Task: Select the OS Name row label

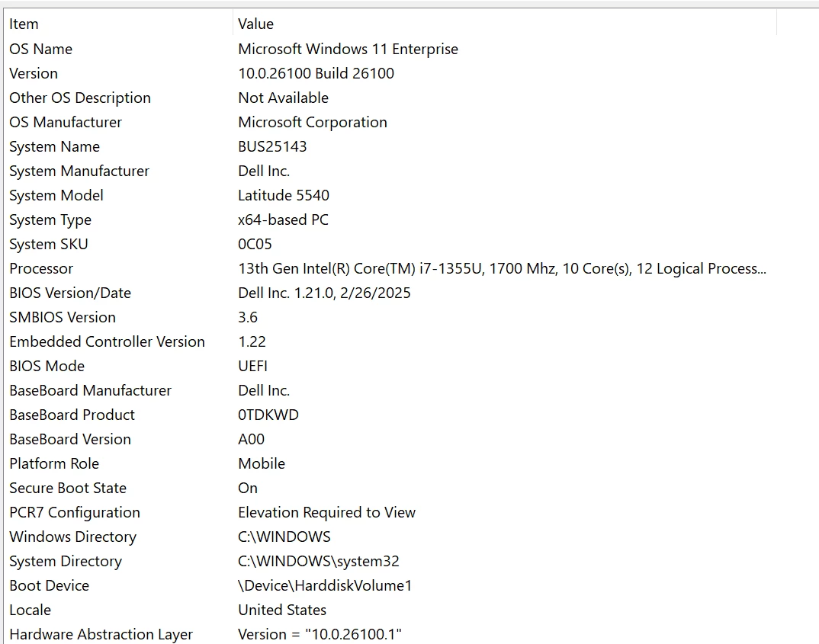Action: pyautogui.click(x=40, y=49)
